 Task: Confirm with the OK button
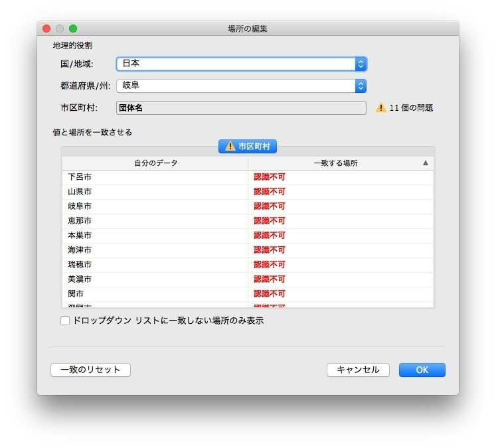click(x=422, y=370)
